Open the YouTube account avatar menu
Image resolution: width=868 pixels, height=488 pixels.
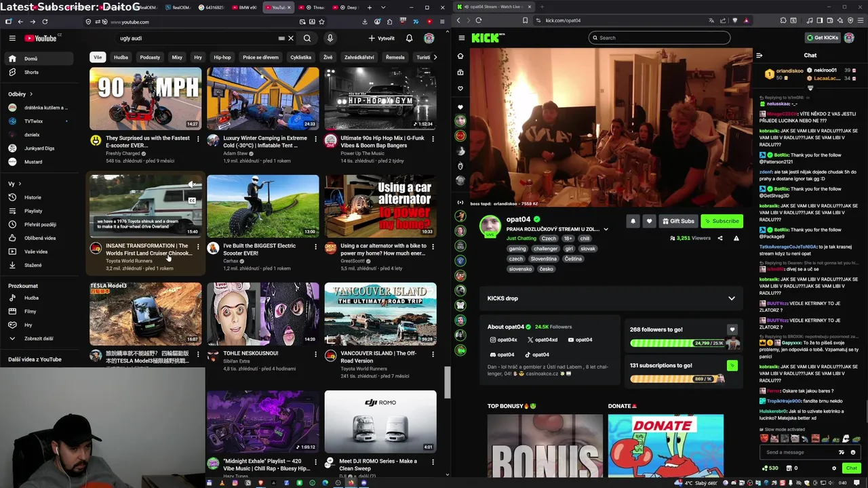429,38
